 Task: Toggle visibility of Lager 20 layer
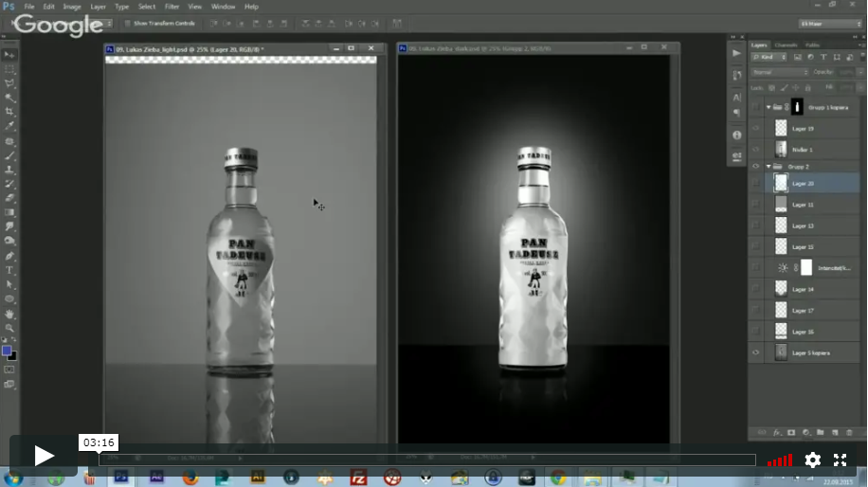(755, 183)
